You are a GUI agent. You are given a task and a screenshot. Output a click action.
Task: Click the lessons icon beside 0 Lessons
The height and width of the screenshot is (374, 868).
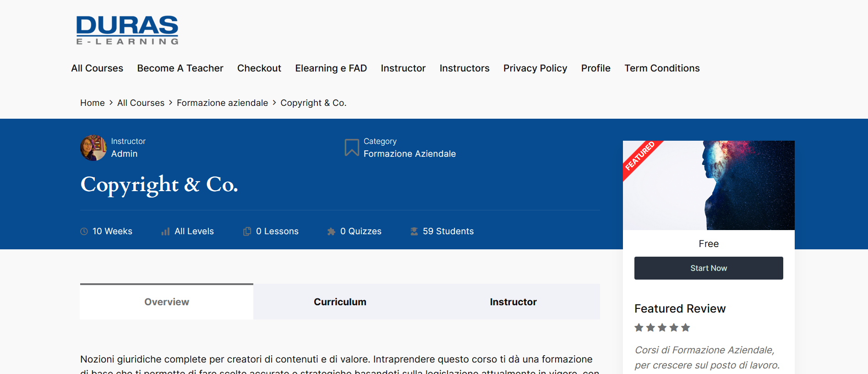pyautogui.click(x=247, y=231)
